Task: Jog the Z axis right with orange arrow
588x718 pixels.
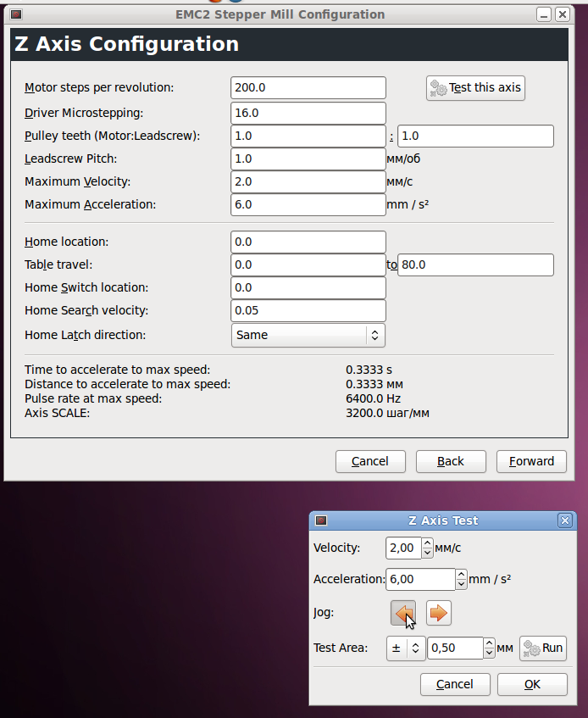Action: point(438,613)
